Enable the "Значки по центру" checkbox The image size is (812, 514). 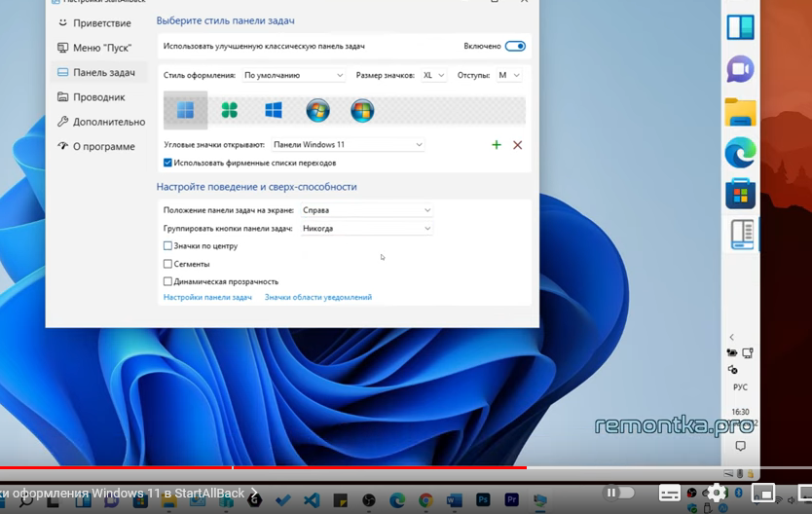[168, 246]
